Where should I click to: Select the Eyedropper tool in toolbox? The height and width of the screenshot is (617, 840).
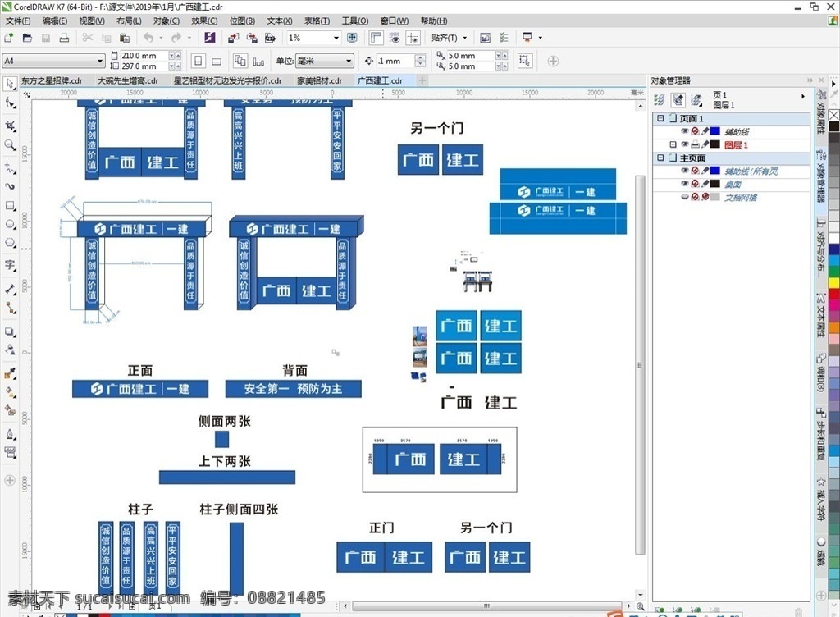coord(10,374)
